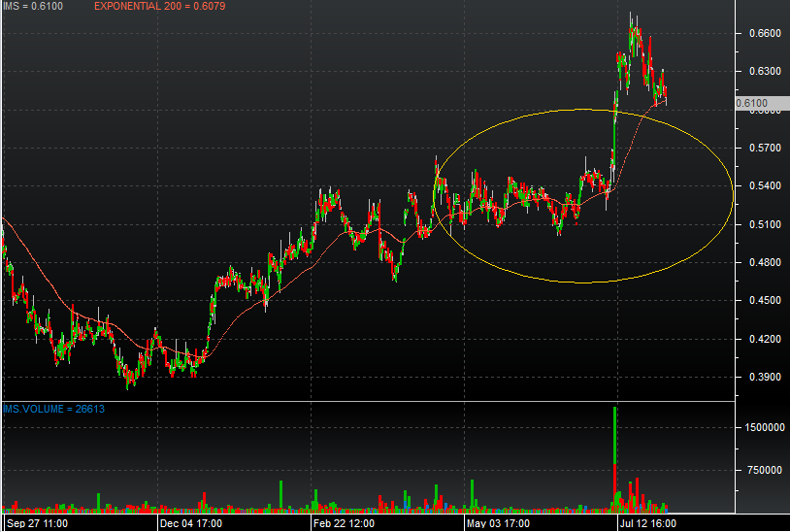790x532 pixels.
Task: Click the IMS = 0.6100 price label
Action: coord(32,7)
